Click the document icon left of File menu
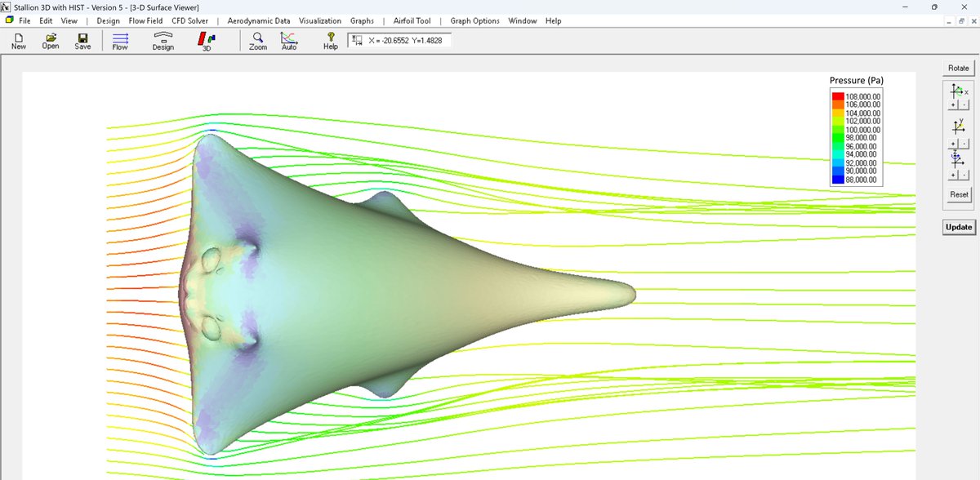Image resolution: width=980 pixels, height=480 pixels. [x=9, y=20]
